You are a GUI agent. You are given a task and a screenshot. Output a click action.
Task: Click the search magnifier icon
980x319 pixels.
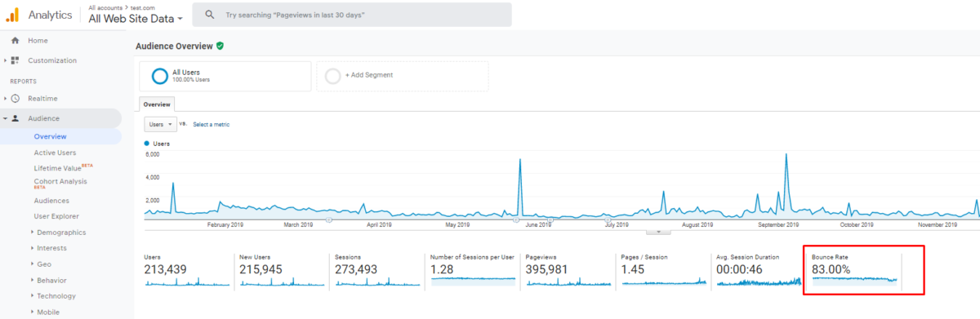(210, 15)
